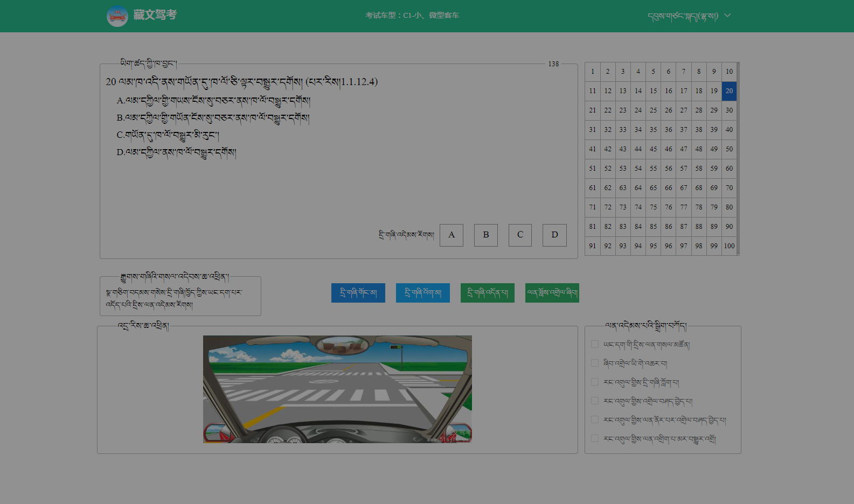Viewport: 854px width, 504px height.
Task: Jump to question 100 in the grid
Action: [x=729, y=246]
